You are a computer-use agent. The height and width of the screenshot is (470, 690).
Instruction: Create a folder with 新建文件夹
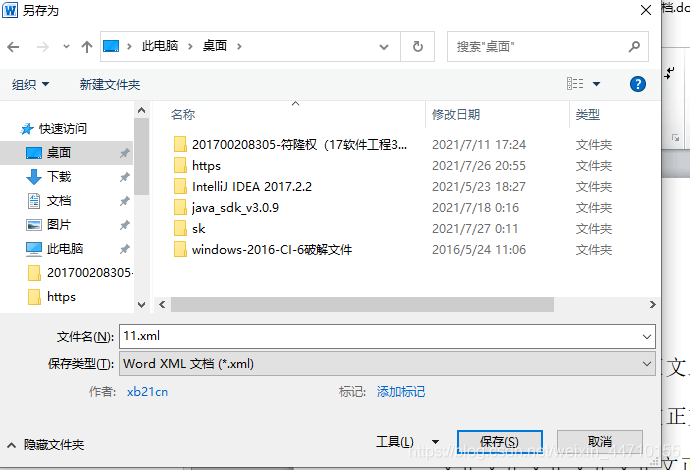110,84
